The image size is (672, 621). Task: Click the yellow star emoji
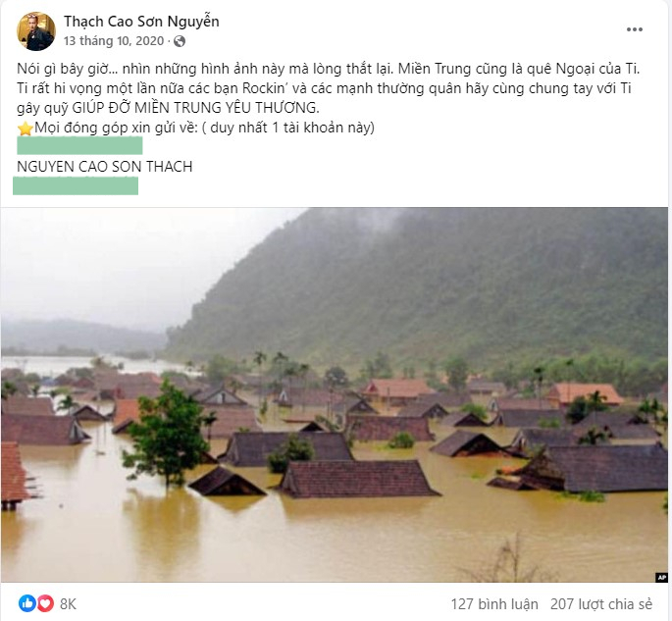pyautogui.click(x=25, y=128)
